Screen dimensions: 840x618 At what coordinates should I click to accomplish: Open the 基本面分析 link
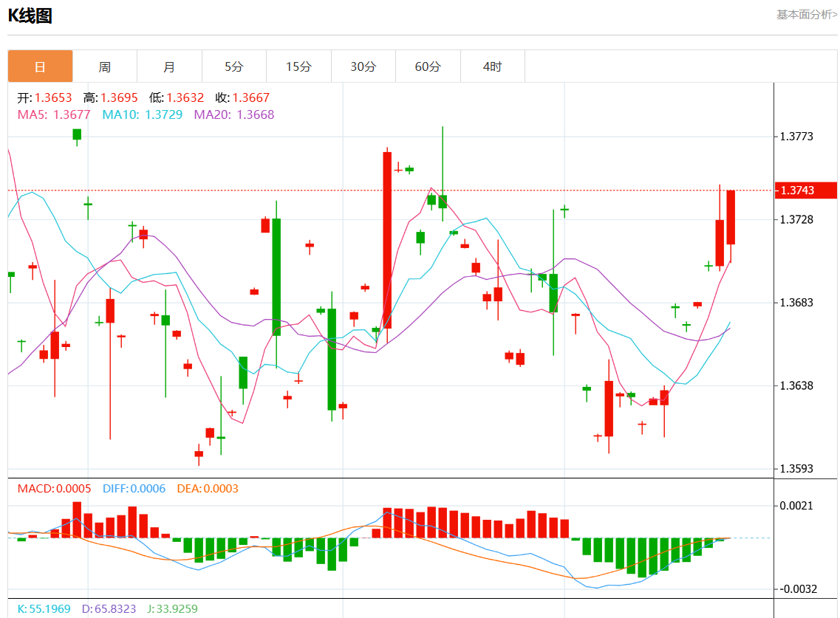pos(807,15)
